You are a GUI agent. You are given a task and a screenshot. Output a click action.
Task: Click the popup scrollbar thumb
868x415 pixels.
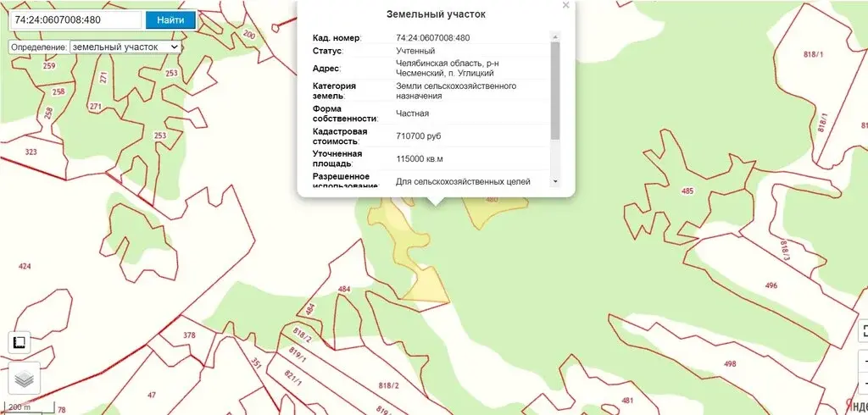[x=555, y=91]
